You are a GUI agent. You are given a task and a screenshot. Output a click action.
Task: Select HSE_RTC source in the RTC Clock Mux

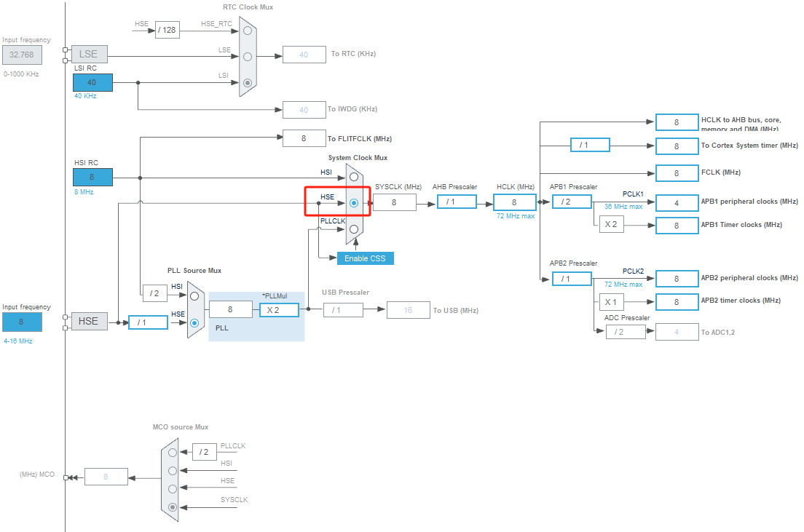[247, 31]
